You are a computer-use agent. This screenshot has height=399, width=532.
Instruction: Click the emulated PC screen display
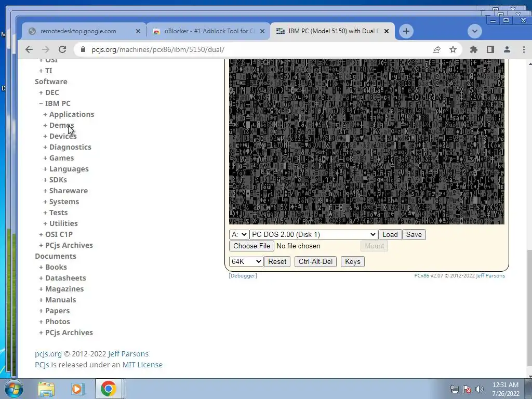coord(367,142)
